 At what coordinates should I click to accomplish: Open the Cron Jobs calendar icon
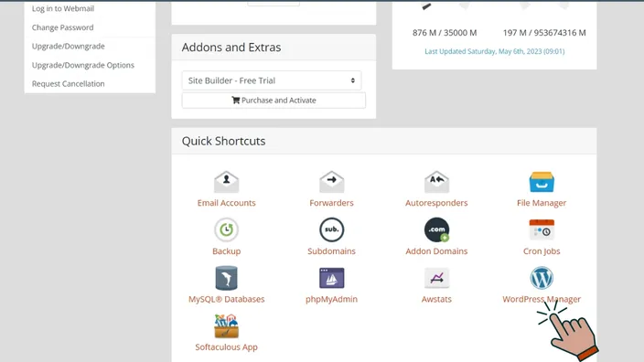click(542, 229)
